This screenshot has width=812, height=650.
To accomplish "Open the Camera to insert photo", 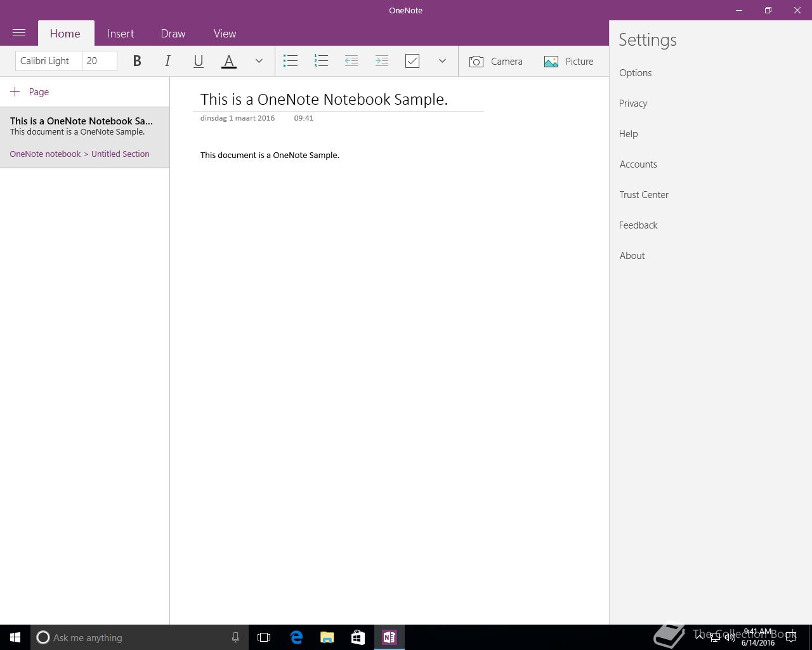I will (x=496, y=61).
